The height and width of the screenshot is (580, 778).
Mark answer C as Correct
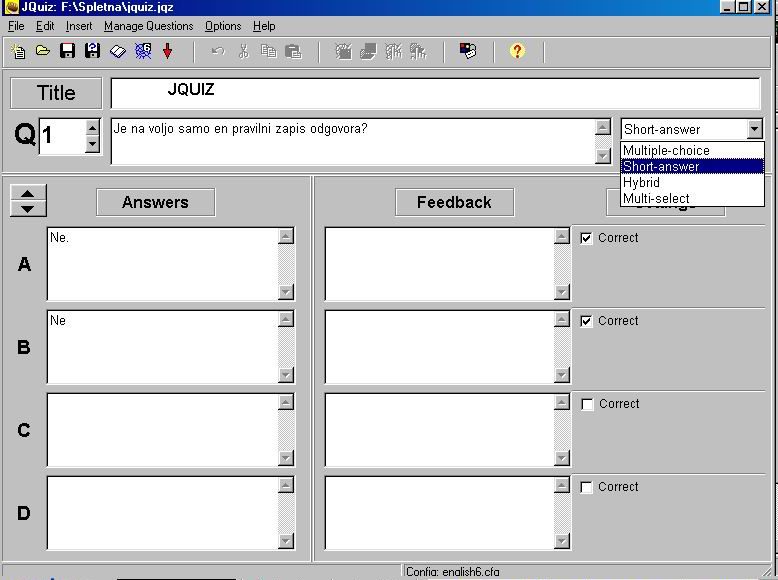[587, 404]
